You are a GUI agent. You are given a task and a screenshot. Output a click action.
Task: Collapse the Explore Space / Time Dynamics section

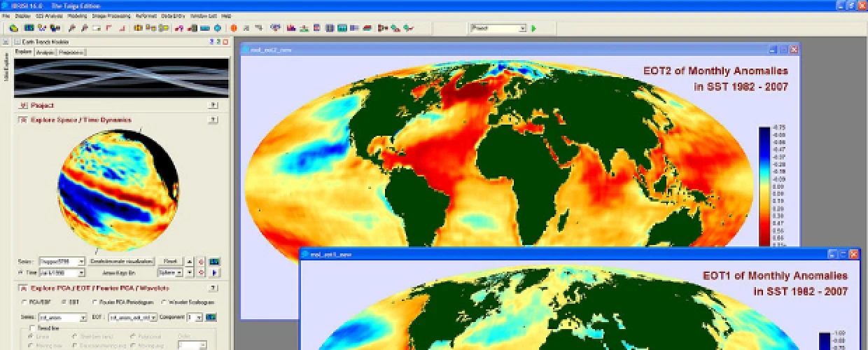pyautogui.click(x=23, y=120)
